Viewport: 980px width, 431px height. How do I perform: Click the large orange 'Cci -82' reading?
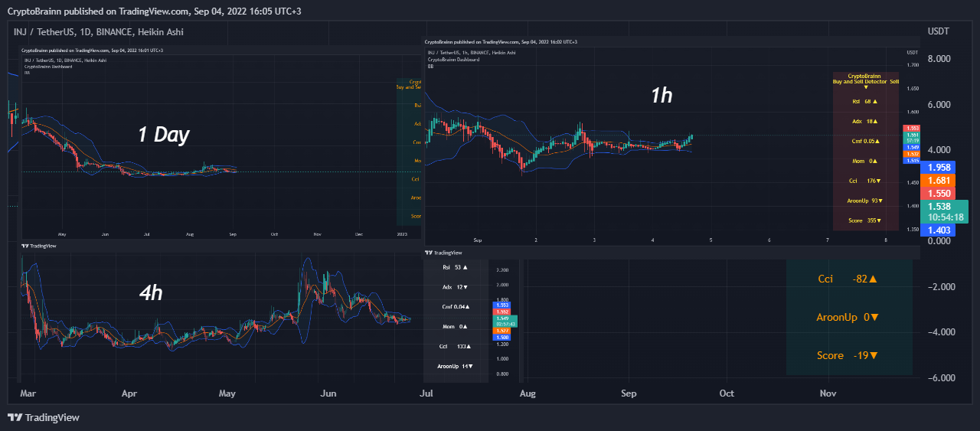point(847,279)
